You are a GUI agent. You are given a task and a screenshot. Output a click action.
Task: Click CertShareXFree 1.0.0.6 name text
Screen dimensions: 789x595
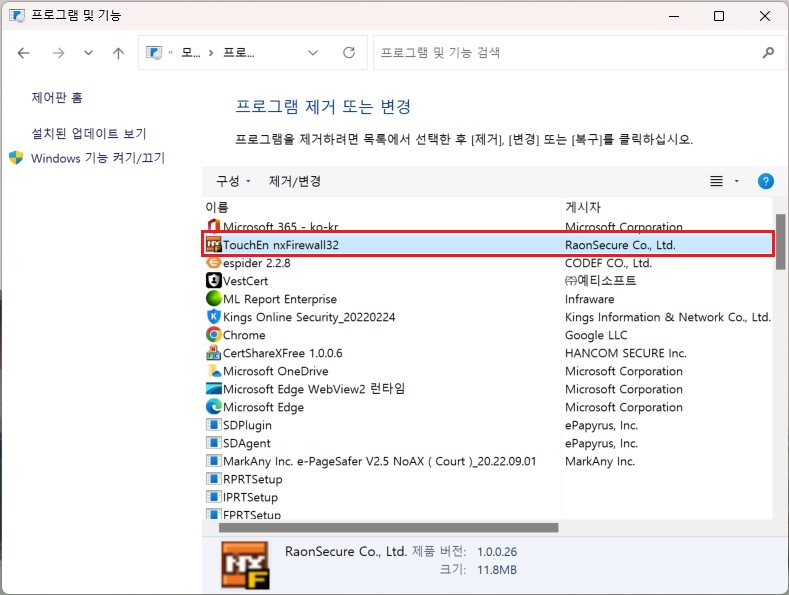283,353
